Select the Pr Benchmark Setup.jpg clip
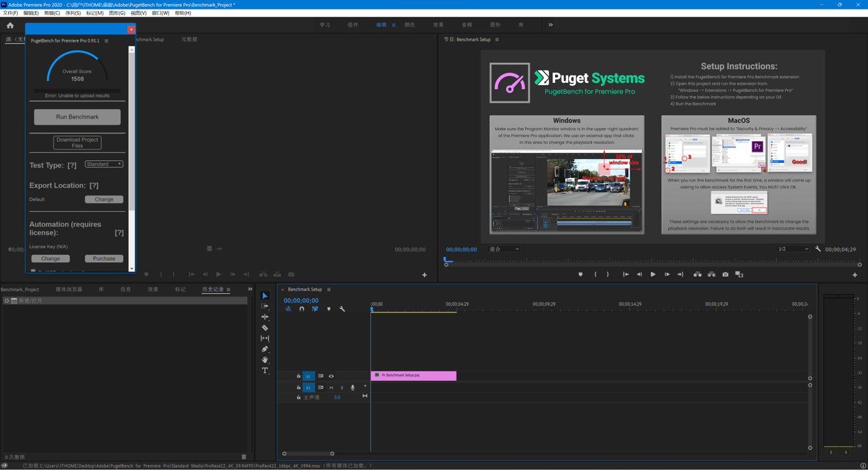868x470 pixels. click(x=413, y=375)
